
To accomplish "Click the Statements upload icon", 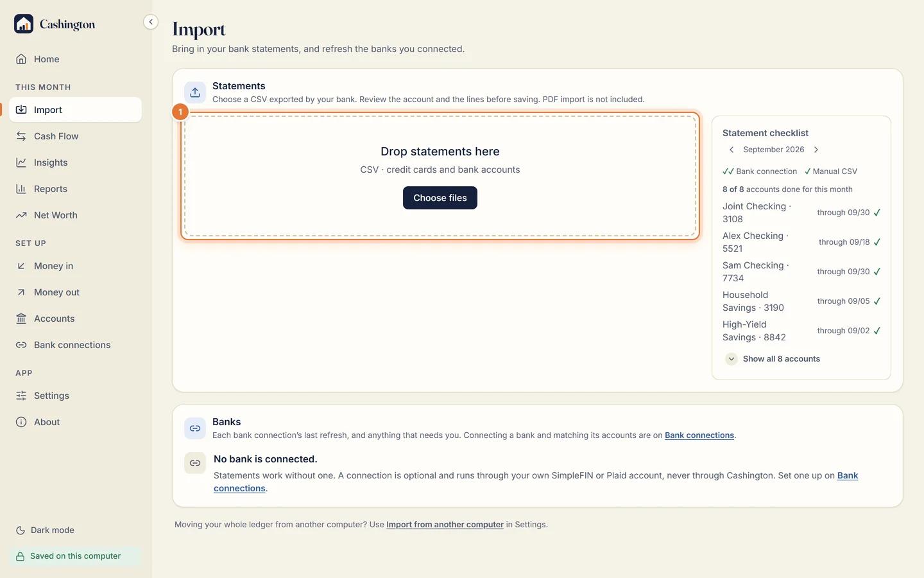I will pos(195,92).
